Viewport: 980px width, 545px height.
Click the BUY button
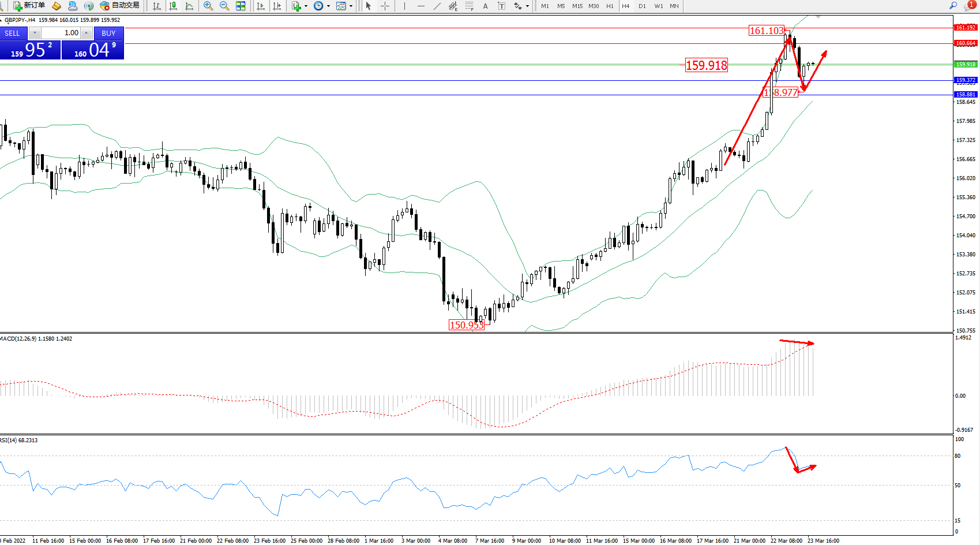(108, 33)
